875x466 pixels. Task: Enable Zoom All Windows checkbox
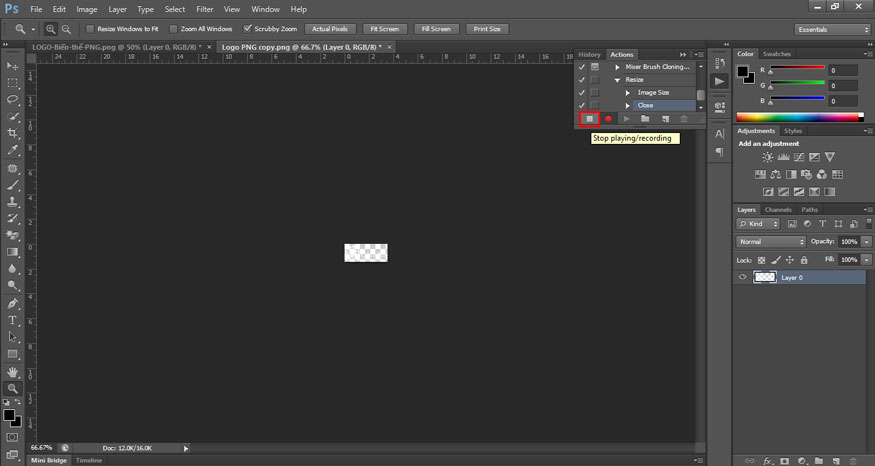(173, 29)
